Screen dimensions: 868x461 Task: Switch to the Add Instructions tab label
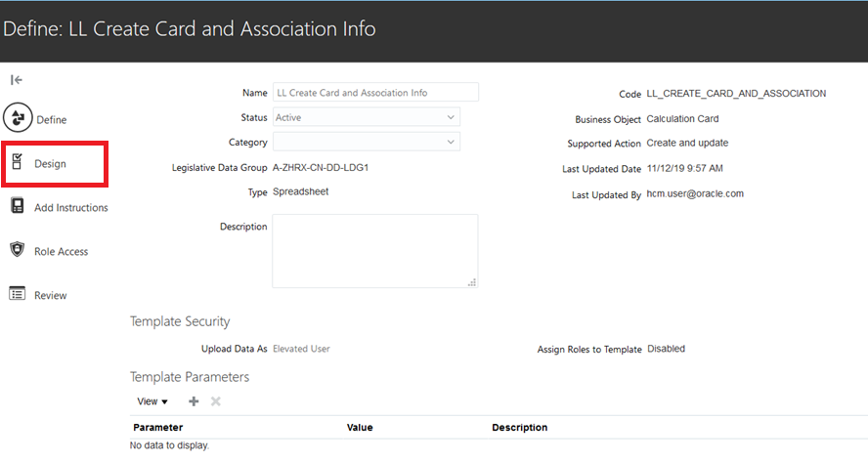coord(71,208)
